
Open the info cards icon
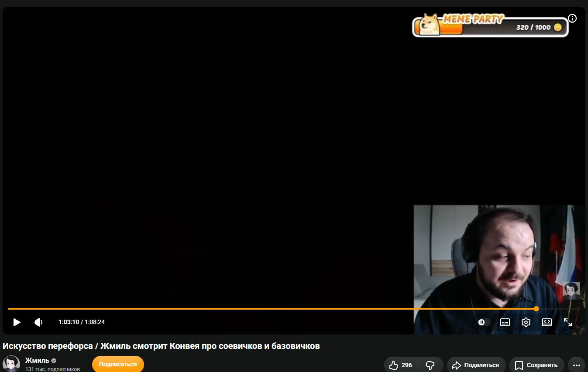[x=572, y=18]
